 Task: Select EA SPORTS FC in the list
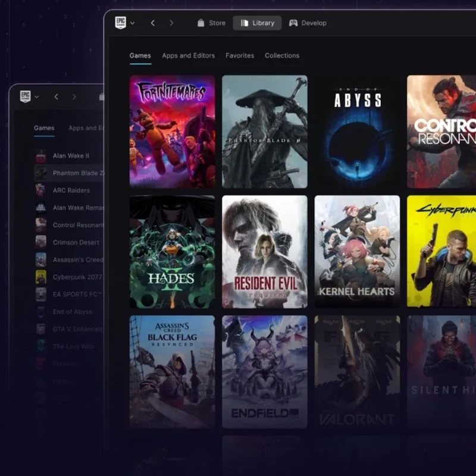[69, 294]
